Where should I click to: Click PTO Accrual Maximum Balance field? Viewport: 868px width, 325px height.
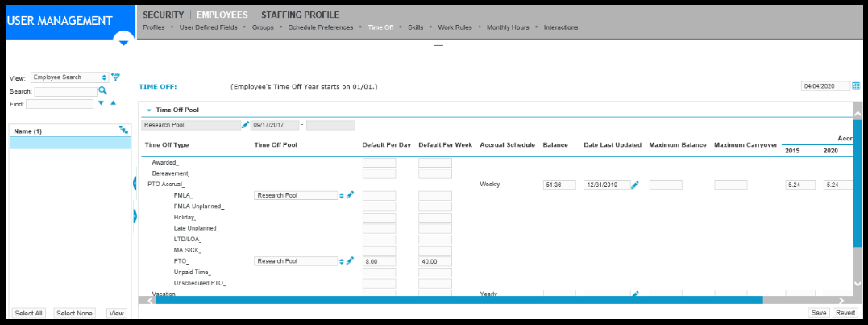point(666,185)
